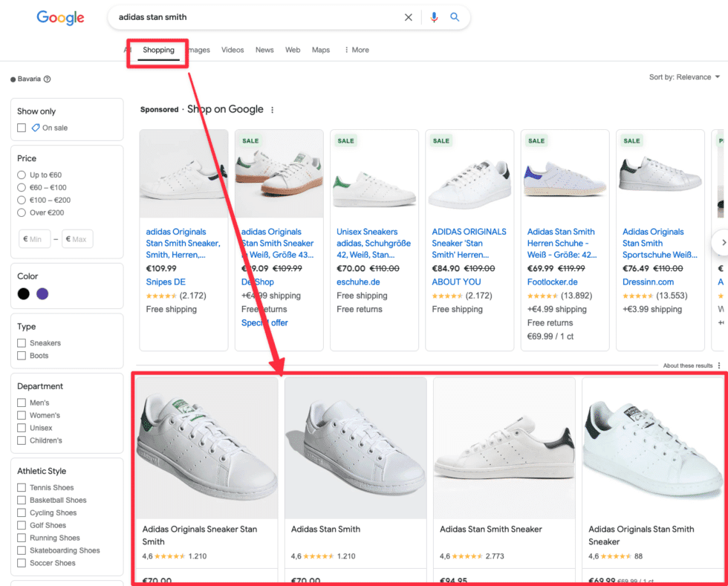This screenshot has width=728, height=586.
Task: Switch to the Videos tab
Action: [233, 50]
